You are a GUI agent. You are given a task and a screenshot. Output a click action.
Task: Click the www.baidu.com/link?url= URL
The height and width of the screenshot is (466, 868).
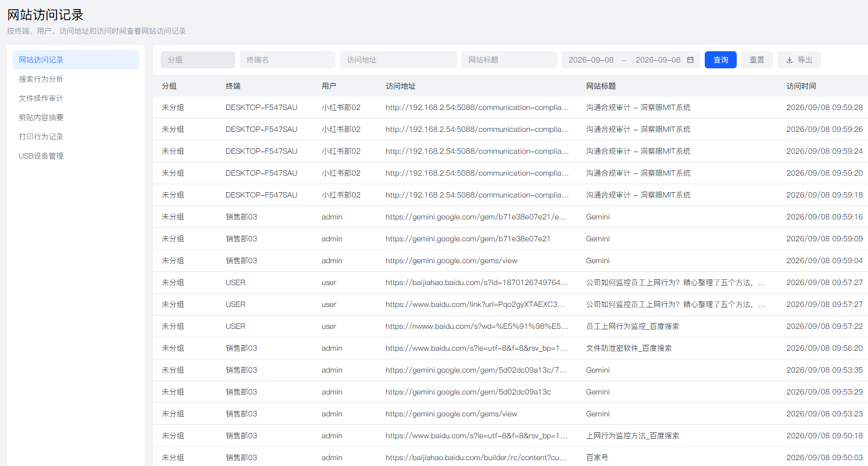coord(475,304)
